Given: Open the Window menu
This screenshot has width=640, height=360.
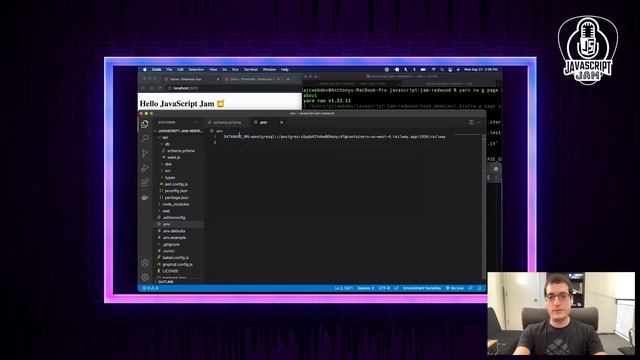Looking at the screenshot, I should coord(269,70).
